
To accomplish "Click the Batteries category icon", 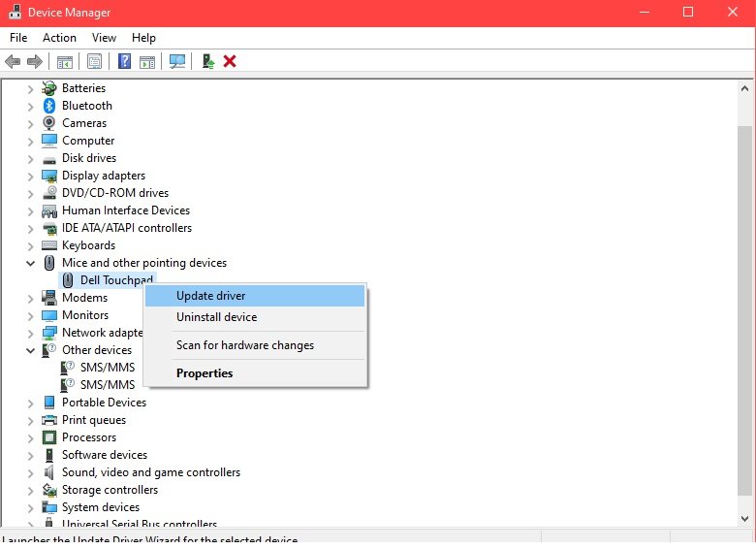I will click(49, 88).
